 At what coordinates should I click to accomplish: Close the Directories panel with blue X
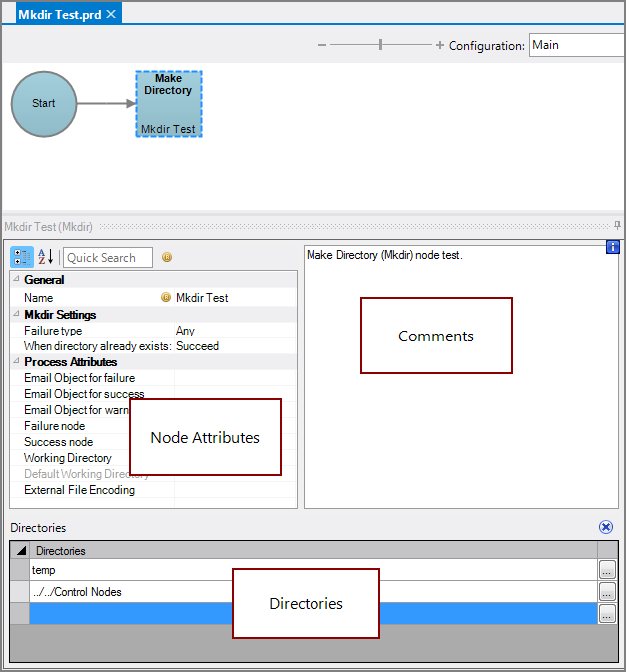coord(606,527)
